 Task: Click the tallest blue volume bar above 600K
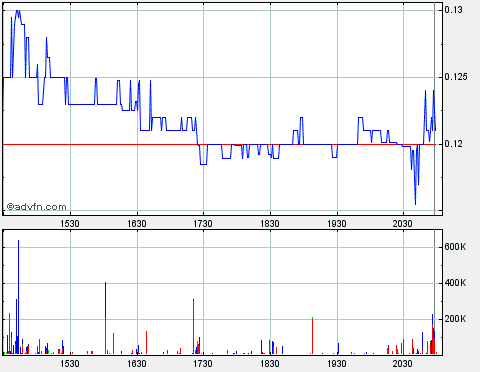click(18, 297)
